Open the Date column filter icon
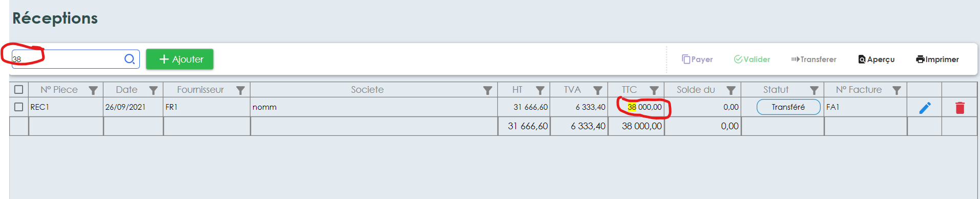This screenshot has width=980, height=199. pos(153,90)
